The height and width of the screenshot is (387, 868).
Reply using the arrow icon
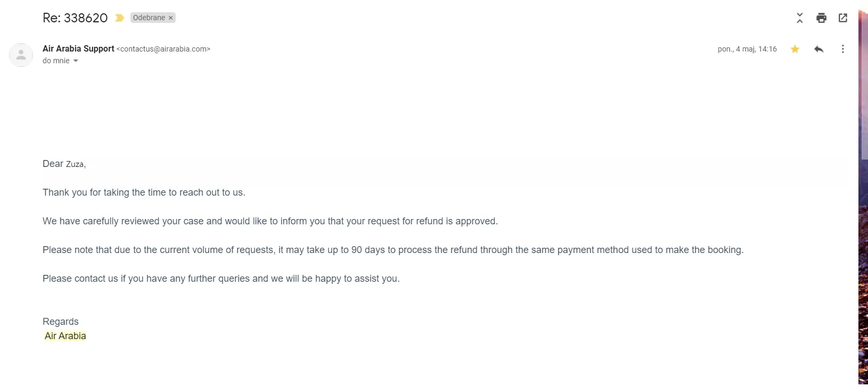click(x=819, y=49)
